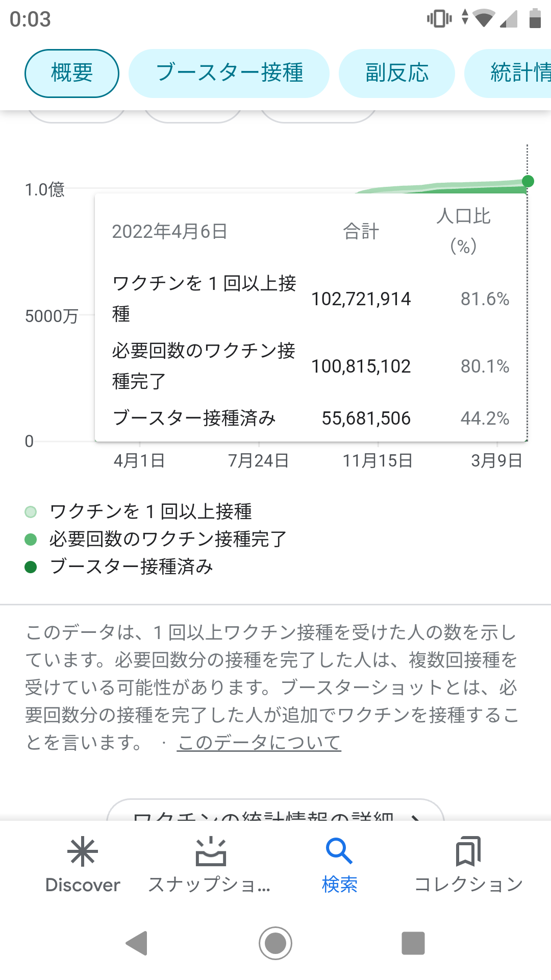Open the 統計情報 tab chip
551x980 pixels.
point(508,73)
